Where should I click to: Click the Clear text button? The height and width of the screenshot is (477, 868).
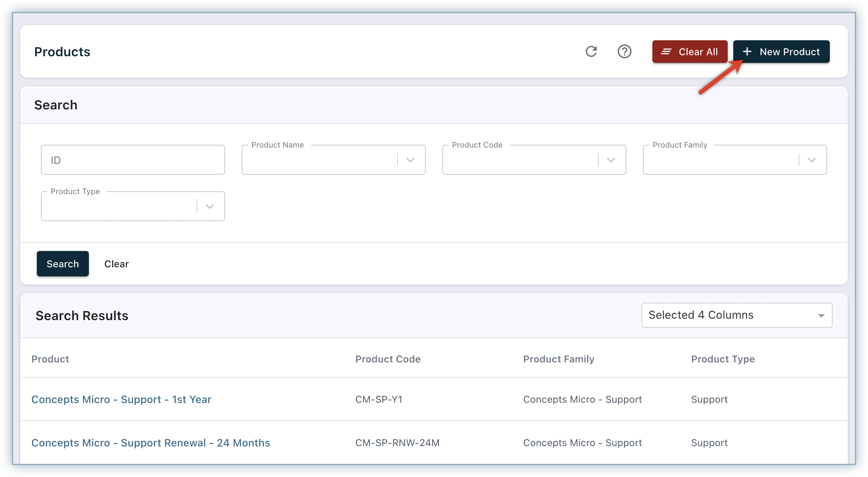(x=116, y=264)
